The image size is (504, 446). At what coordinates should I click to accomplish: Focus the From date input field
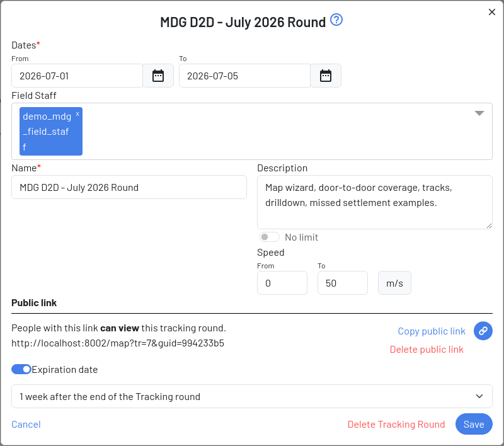point(77,76)
